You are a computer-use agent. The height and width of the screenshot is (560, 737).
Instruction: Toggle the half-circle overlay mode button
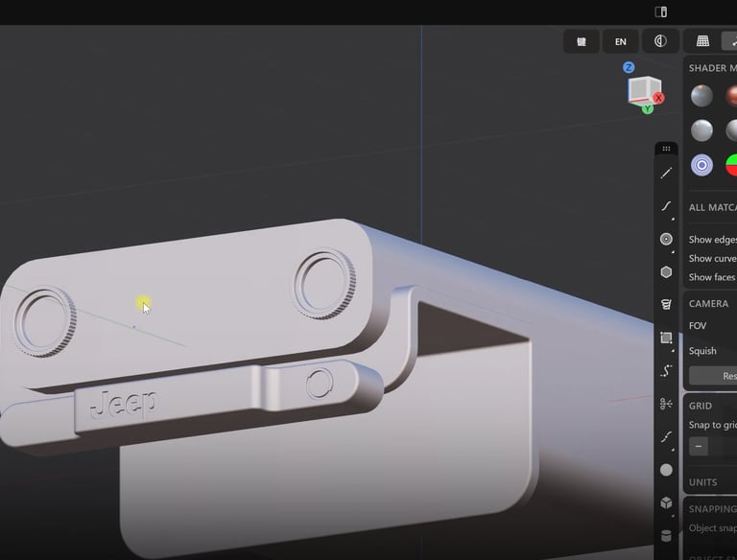pyautogui.click(x=660, y=41)
